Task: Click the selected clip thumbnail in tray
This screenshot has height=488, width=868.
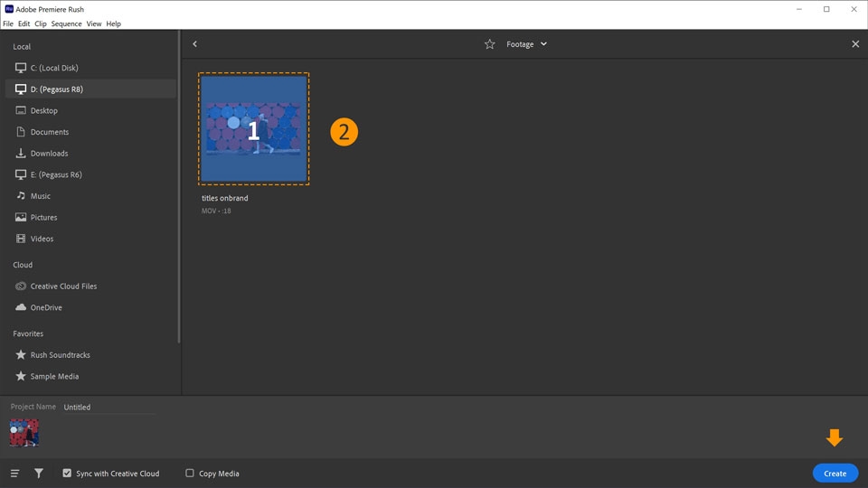Action: click(x=24, y=433)
